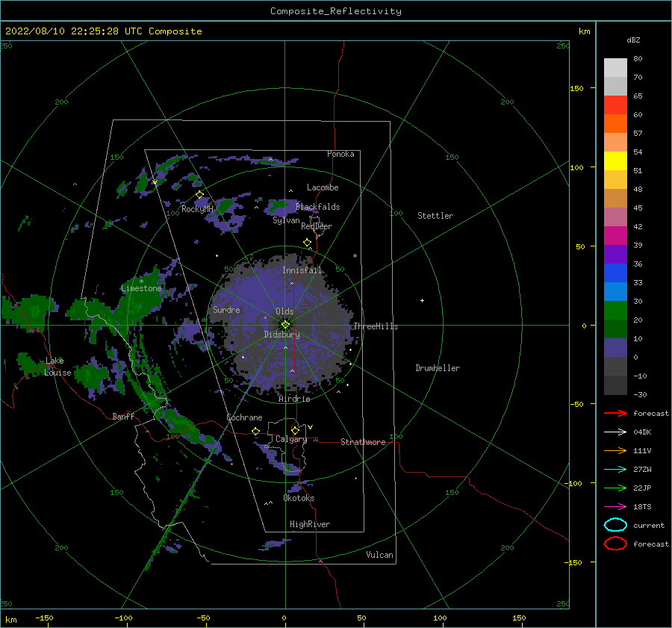Click the Innisfail city label
The image size is (672, 628).
(x=302, y=270)
